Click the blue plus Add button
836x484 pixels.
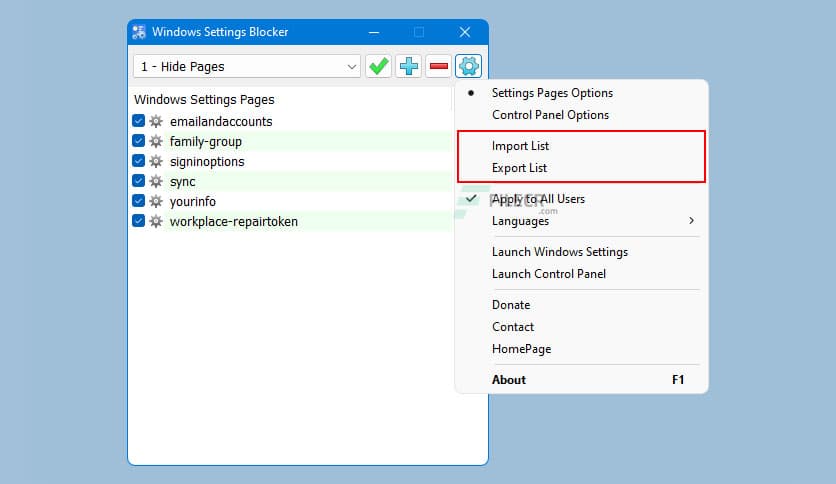point(408,66)
